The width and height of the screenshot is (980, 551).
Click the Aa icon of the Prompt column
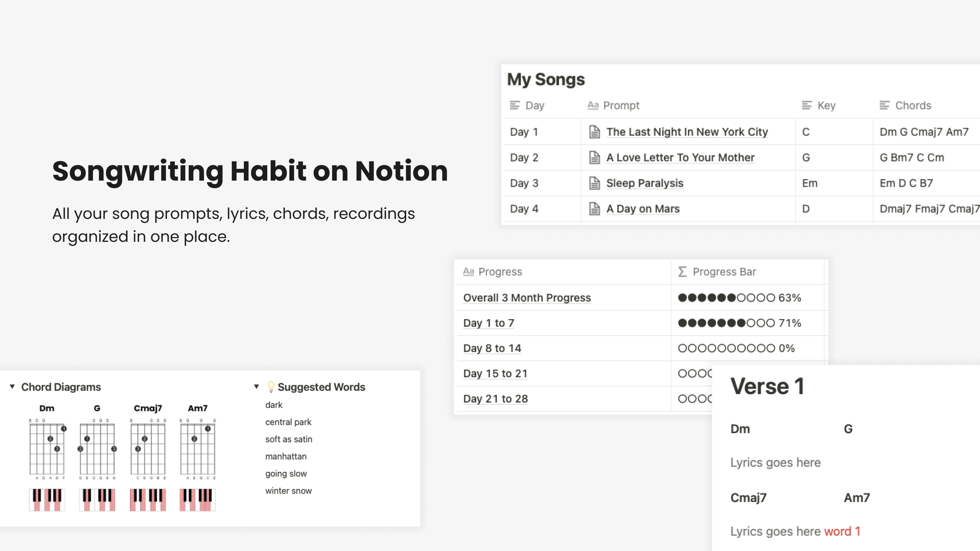(x=593, y=105)
